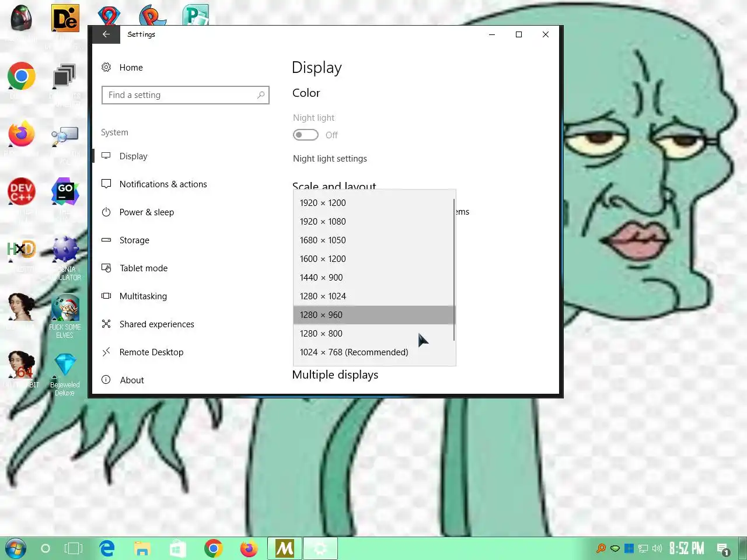Open the HxD hex editor desktop icon

[x=22, y=250]
